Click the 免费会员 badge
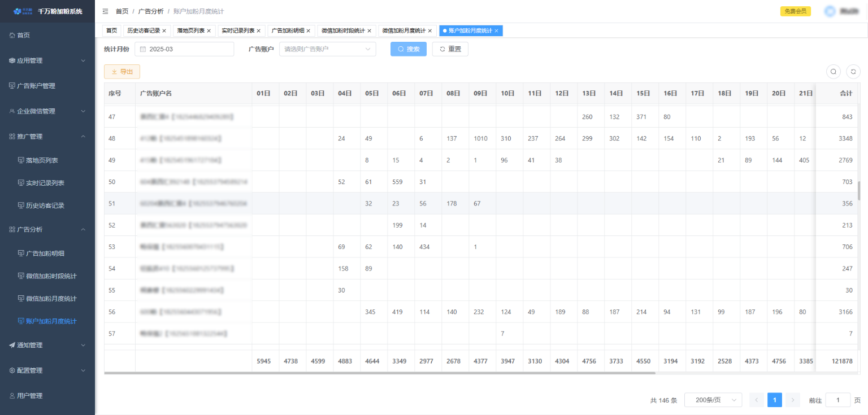 (x=796, y=11)
